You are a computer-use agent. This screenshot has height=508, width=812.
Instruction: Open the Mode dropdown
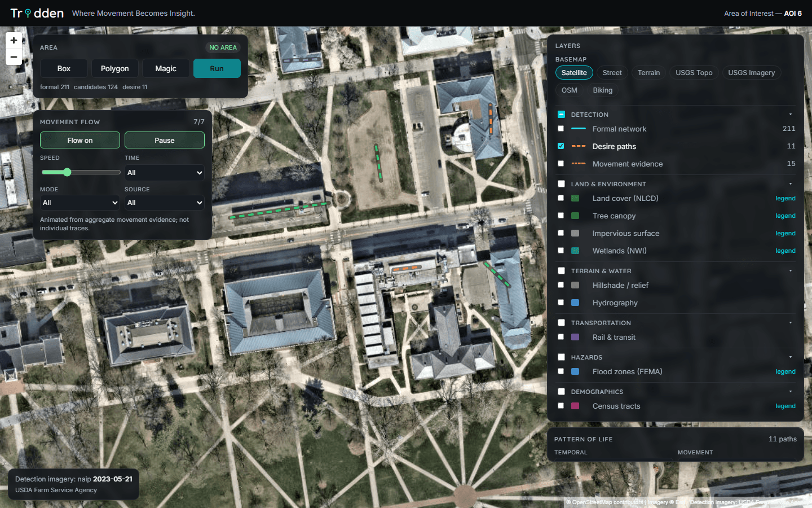click(x=80, y=203)
